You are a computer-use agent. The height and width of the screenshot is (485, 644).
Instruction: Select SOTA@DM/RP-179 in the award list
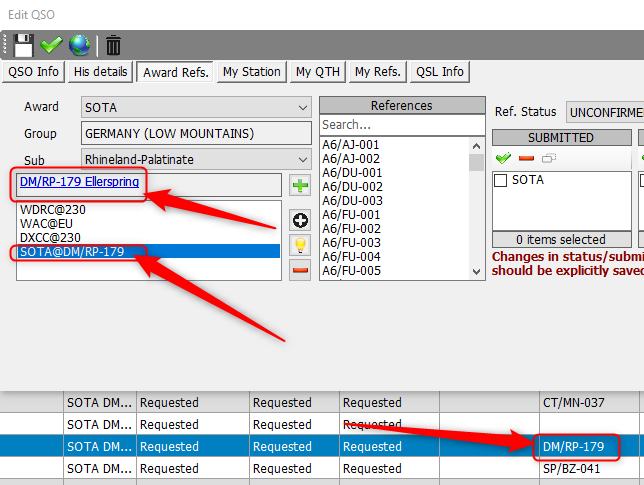(x=149, y=252)
